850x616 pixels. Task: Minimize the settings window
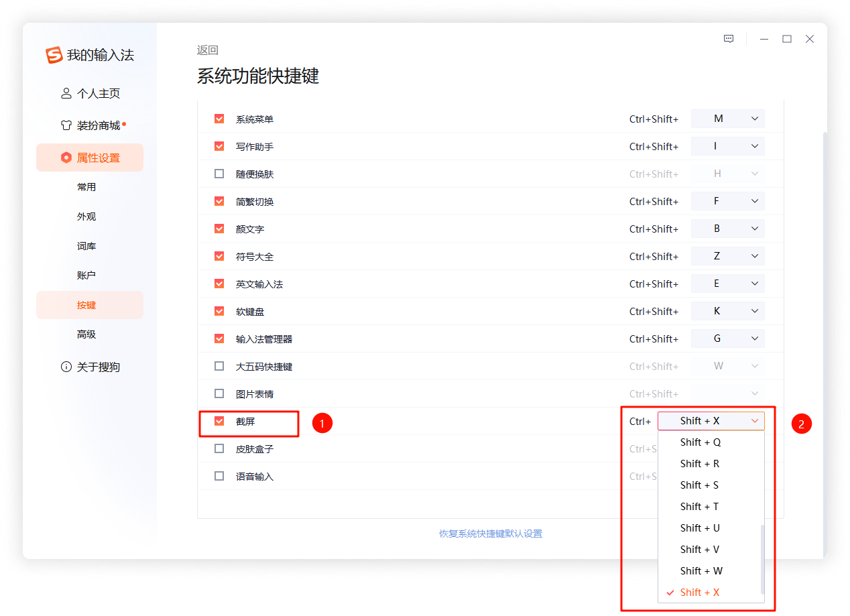tap(764, 40)
